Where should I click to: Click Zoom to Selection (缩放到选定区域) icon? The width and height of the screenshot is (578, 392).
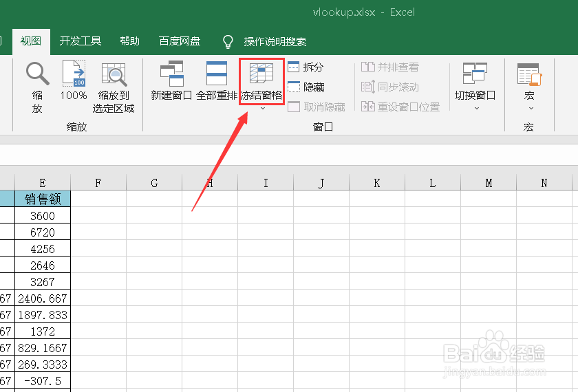pos(114,74)
